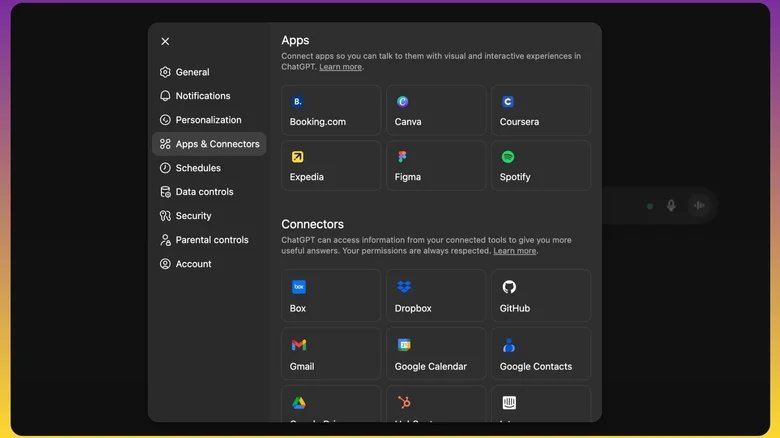This screenshot has height=438, width=780.
Task: Click the Spotify app icon
Action: coord(508,157)
